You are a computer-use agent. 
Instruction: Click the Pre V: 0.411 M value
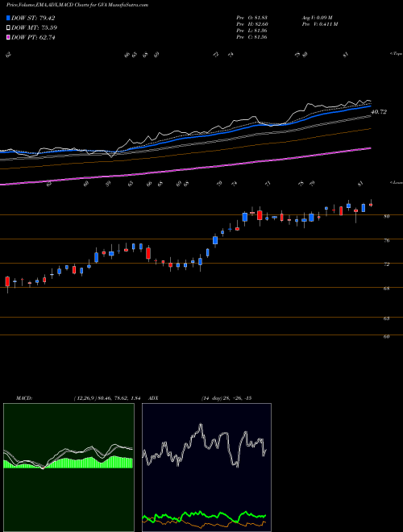point(319,24)
